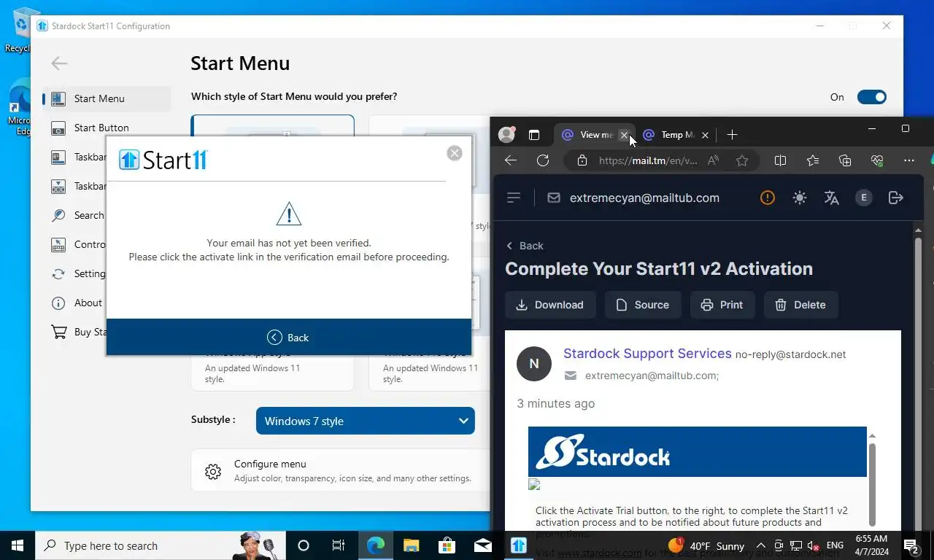Open the Edge split screen icon
Viewport: 934px width, 560px height.
(x=780, y=160)
